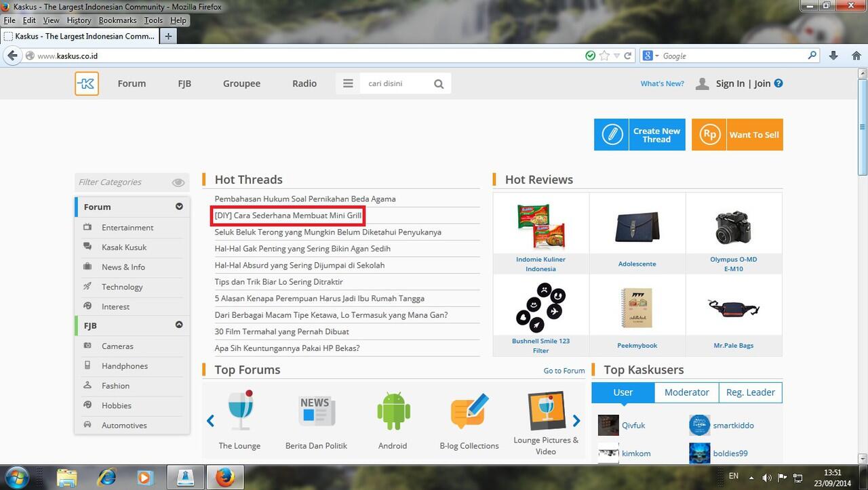This screenshot has width=868, height=490.
Task: Collapse the Forum category section
Action: 179,207
